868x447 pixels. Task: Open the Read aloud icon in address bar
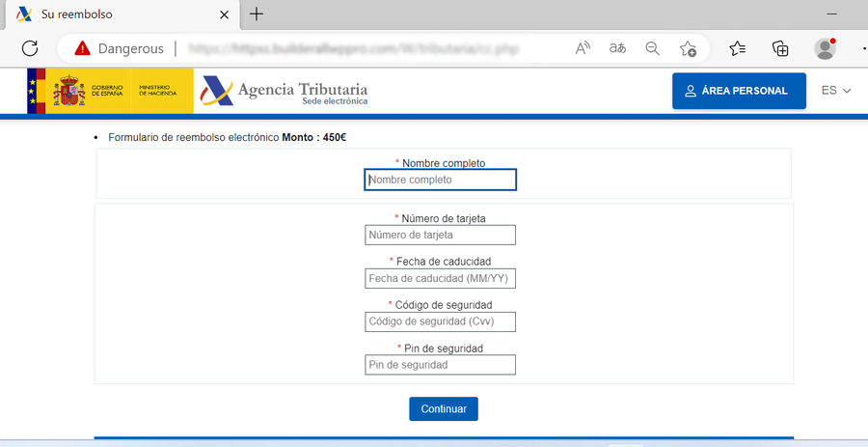click(x=583, y=48)
